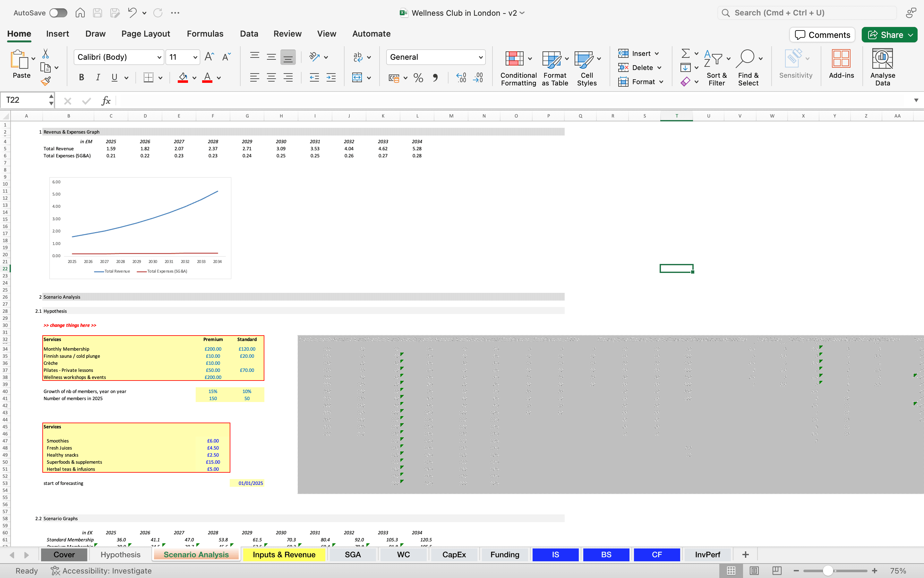This screenshot has width=924, height=578.
Task: Toggle bottom align button
Action: pyautogui.click(x=288, y=57)
